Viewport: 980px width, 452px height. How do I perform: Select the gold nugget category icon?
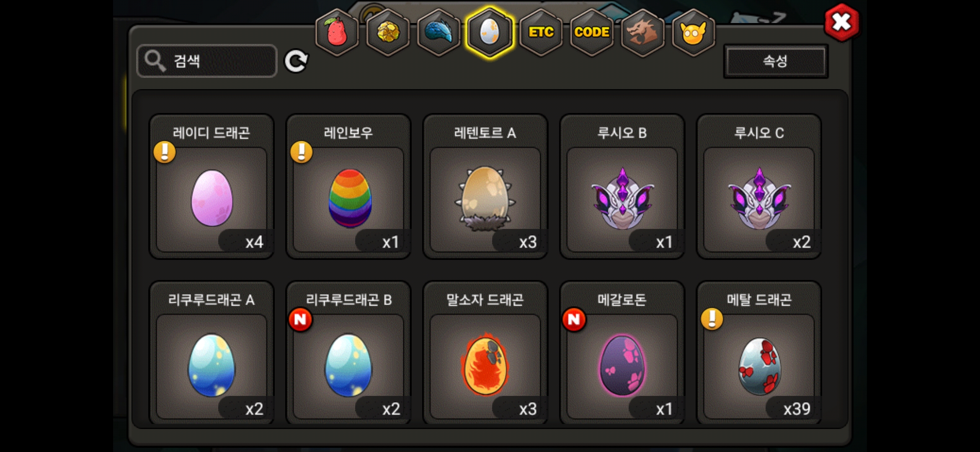coord(388,32)
